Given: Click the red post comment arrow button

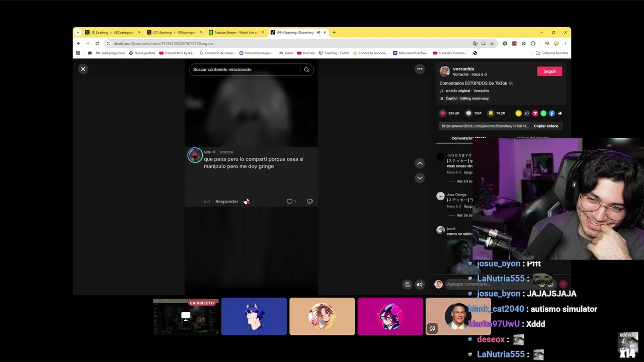Looking at the screenshot, I should (x=563, y=284).
